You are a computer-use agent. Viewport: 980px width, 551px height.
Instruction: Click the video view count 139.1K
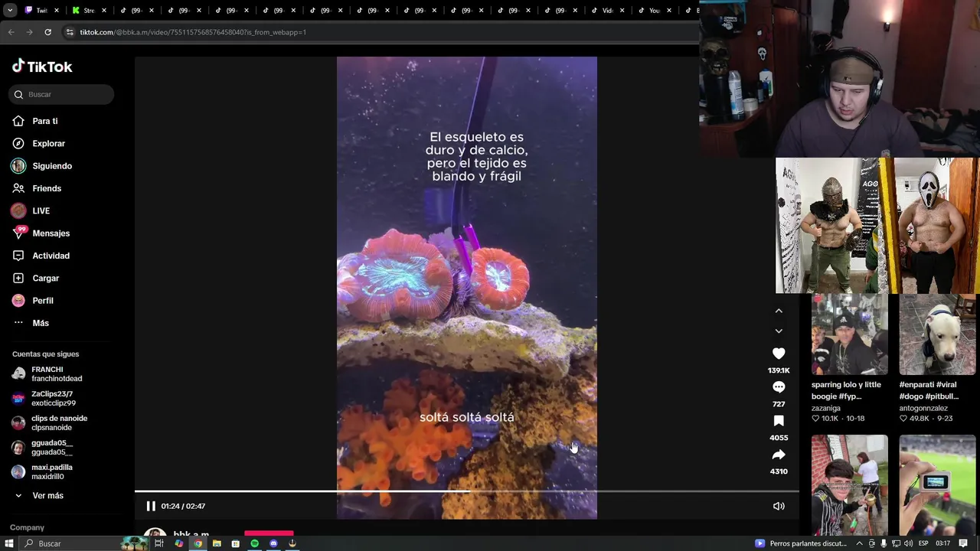coord(779,370)
